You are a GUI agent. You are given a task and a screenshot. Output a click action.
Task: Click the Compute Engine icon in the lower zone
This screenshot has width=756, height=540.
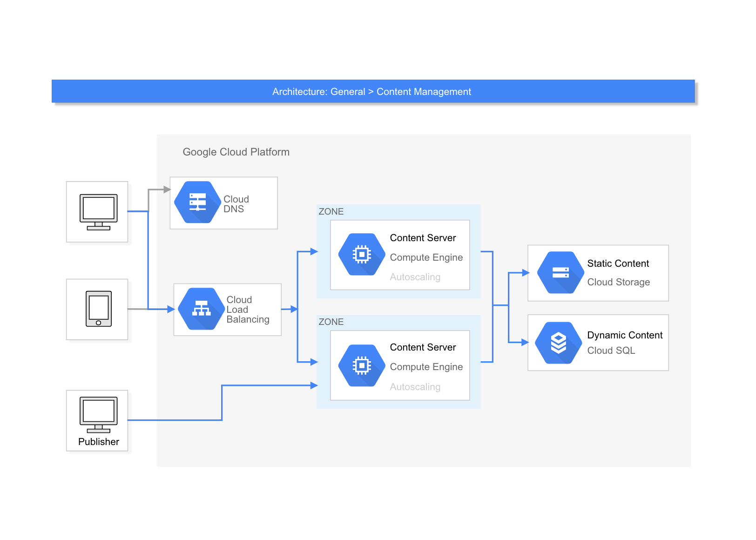362,365
